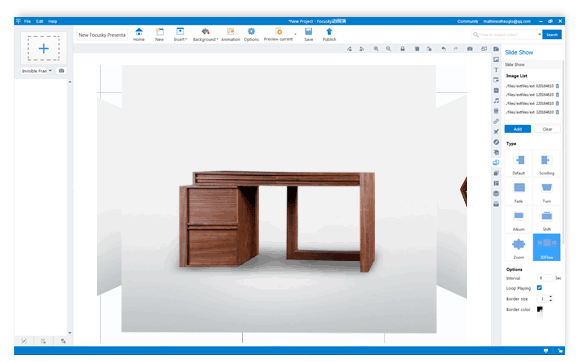Click the zoom in magnifier icon

376,49
